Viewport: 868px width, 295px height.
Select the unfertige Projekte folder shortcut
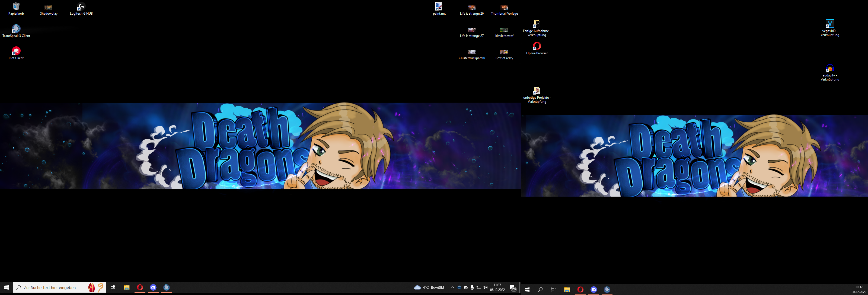click(x=537, y=95)
